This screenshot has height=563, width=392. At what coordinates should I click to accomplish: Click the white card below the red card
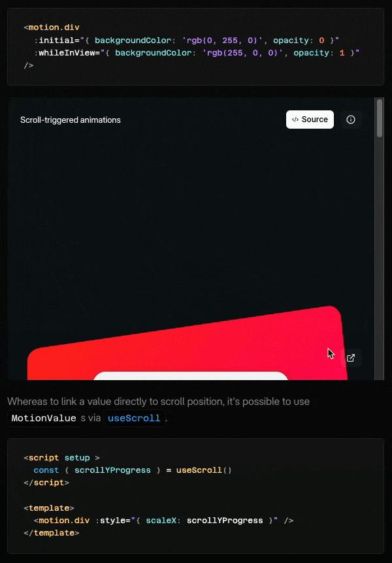pyautogui.click(x=190, y=376)
